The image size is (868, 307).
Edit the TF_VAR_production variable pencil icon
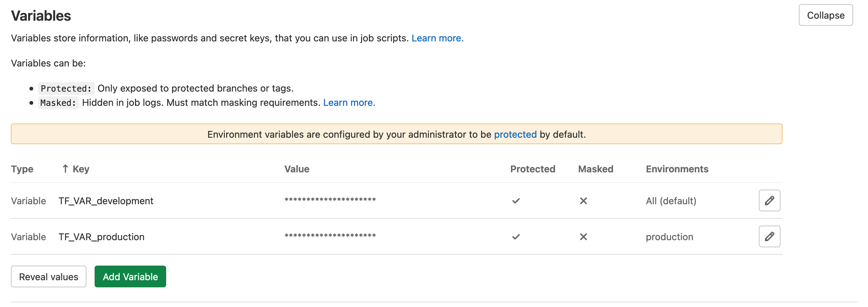[x=769, y=236]
